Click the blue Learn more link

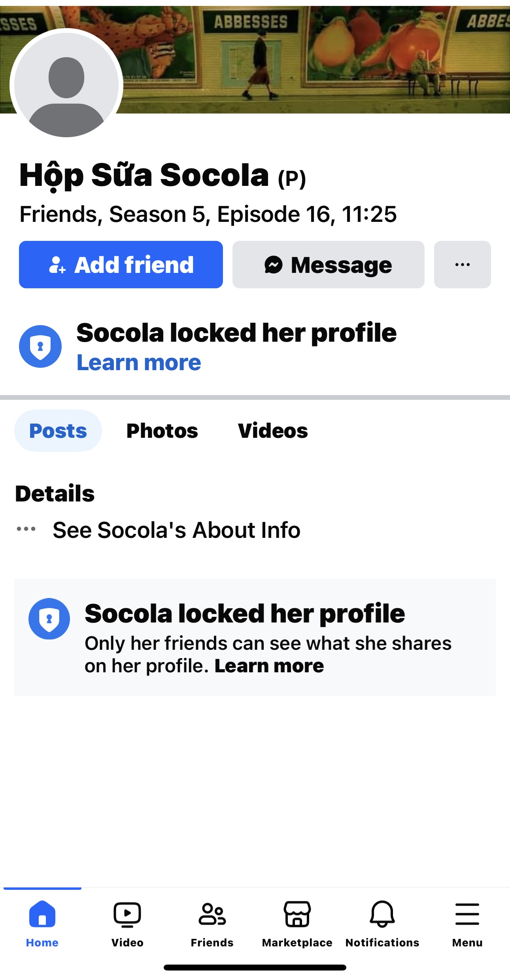[139, 363]
